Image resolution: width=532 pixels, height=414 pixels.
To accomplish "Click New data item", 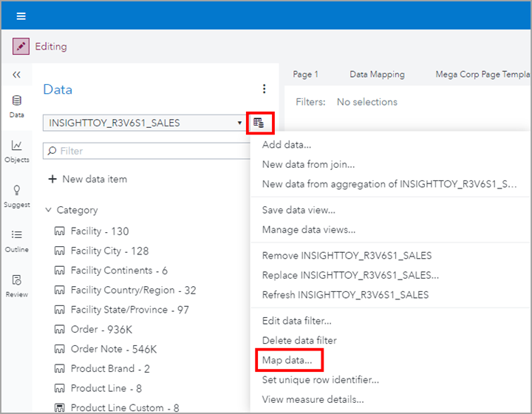I will pyautogui.click(x=87, y=179).
